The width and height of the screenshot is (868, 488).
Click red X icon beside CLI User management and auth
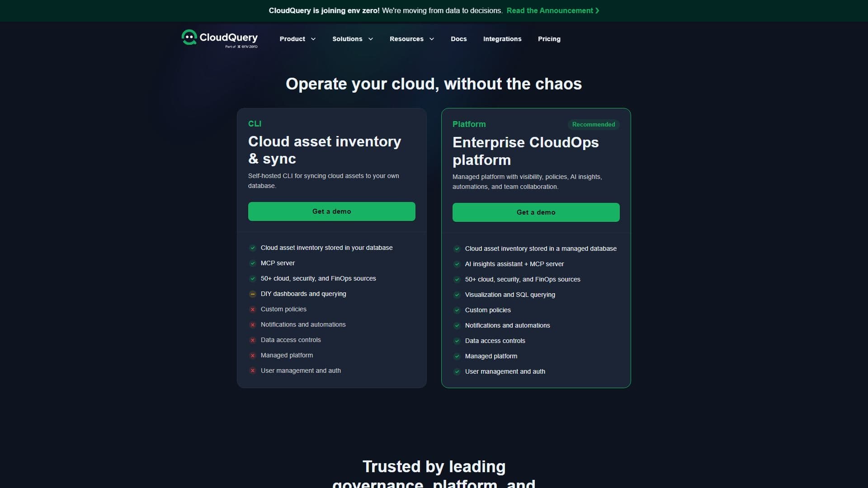click(x=253, y=371)
